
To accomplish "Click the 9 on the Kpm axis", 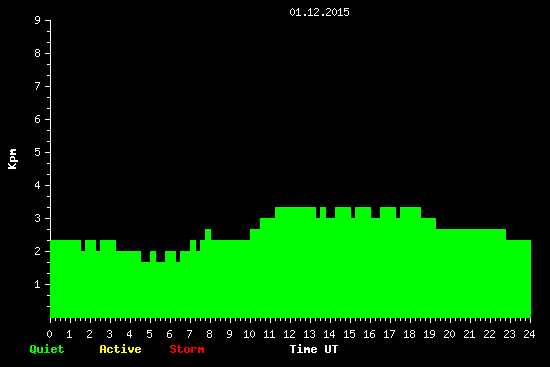I will coord(38,20).
